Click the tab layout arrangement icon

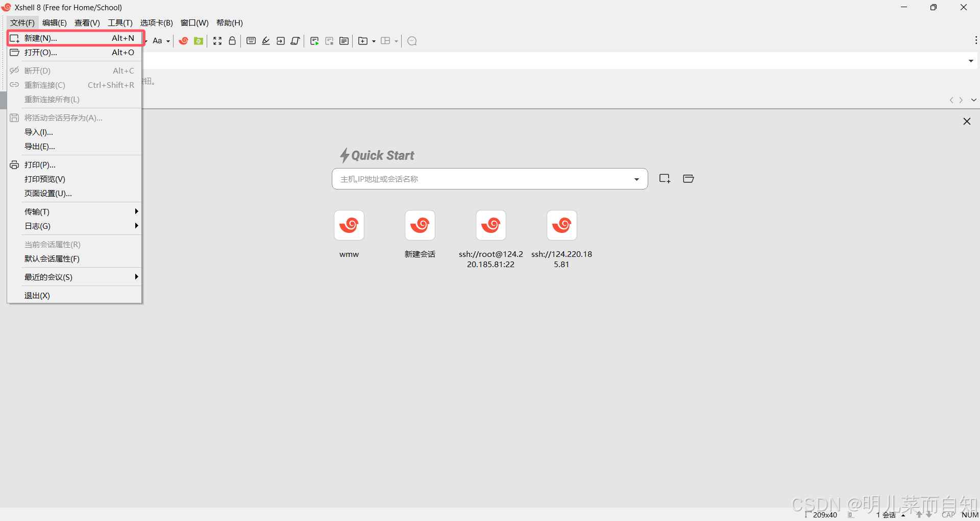[x=385, y=41]
